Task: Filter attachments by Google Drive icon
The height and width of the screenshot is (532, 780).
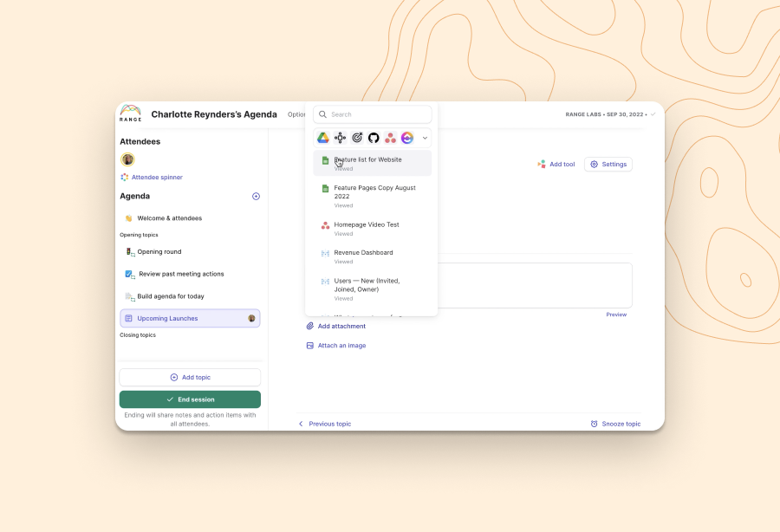Action: [x=323, y=139]
